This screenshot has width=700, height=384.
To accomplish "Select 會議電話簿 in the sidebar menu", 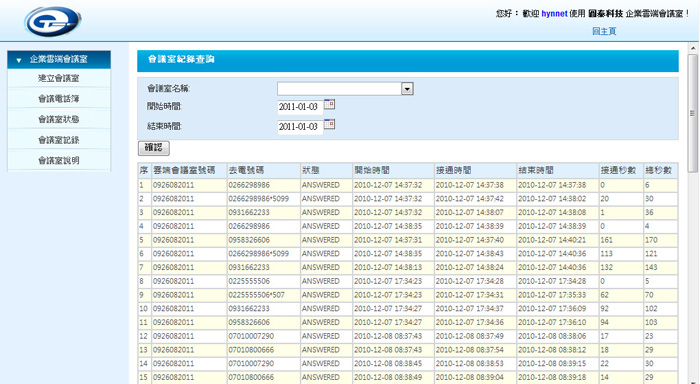I will coord(58,99).
